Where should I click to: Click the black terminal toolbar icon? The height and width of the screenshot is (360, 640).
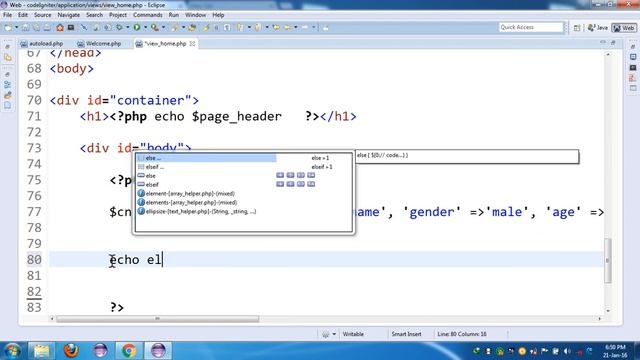(x=71, y=27)
